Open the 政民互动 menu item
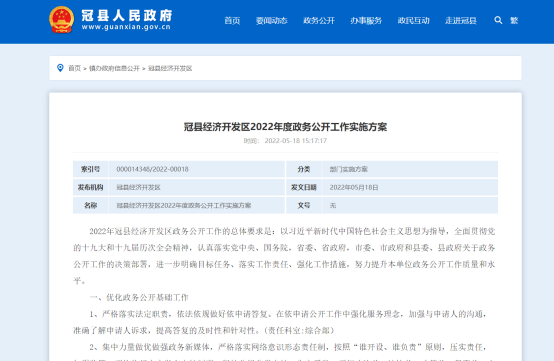 tap(413, 20)
